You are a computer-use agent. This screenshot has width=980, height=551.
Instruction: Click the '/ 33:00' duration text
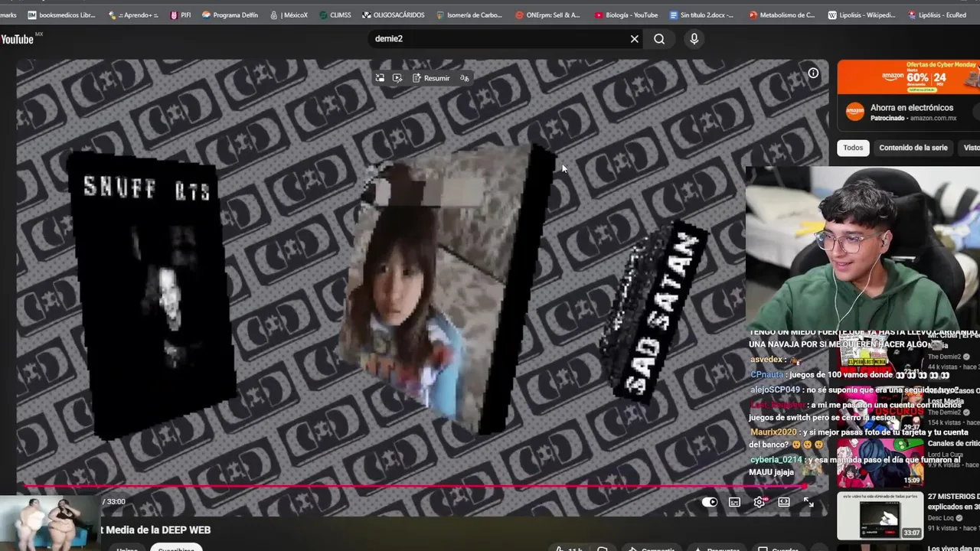pos(114,502)
